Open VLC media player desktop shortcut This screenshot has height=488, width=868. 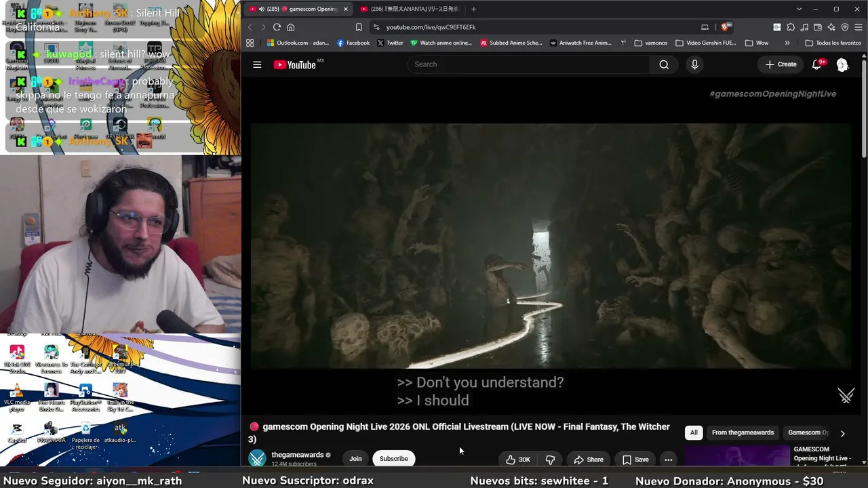pyautogui.click(x=17, y=398)
